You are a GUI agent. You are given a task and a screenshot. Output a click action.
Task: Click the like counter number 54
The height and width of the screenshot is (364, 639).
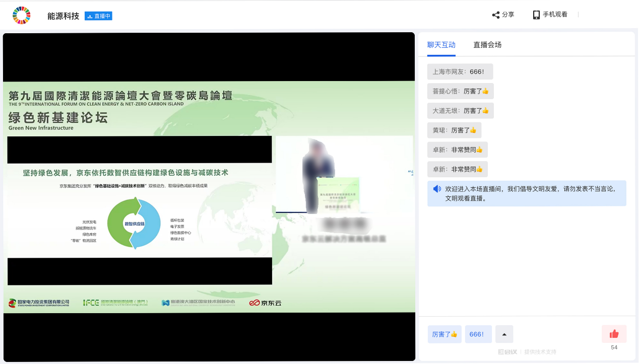pos(614,347)
